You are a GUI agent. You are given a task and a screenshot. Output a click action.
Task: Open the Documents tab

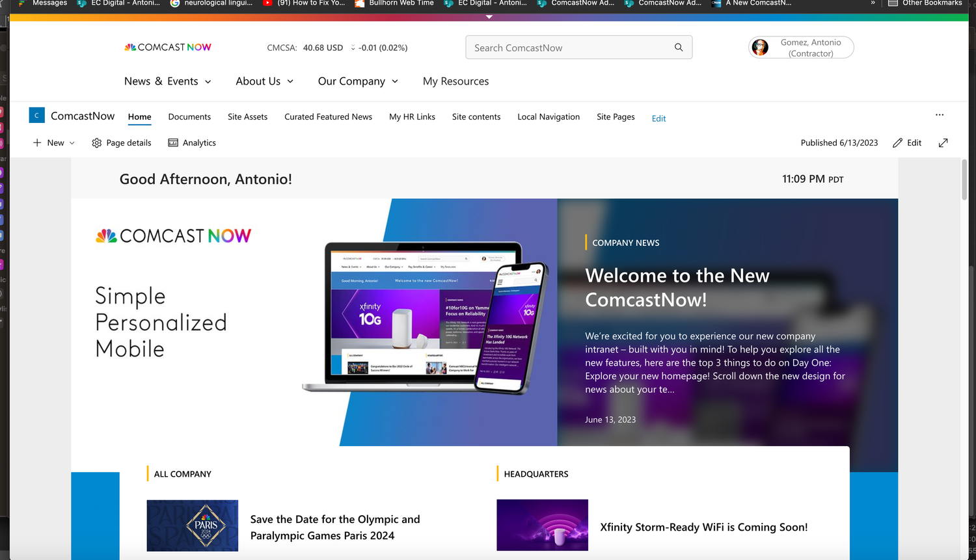coord(189,117)
